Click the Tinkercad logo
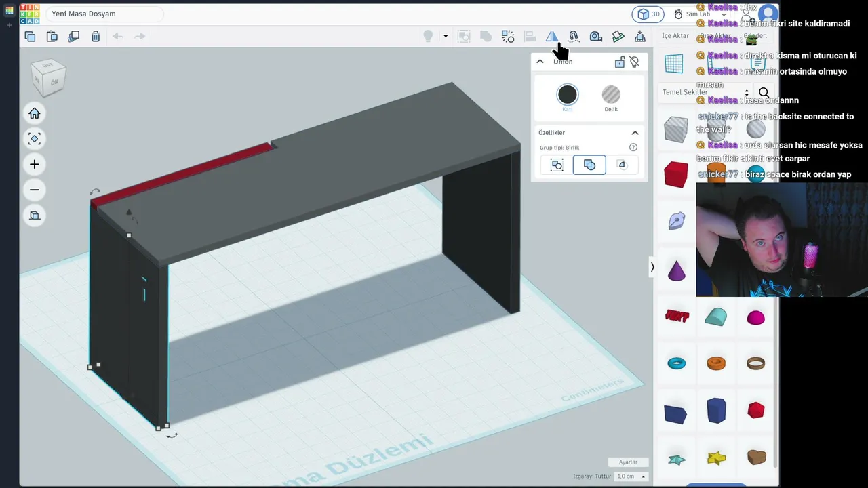Screen dimensions: 868x488 (30, 14)
